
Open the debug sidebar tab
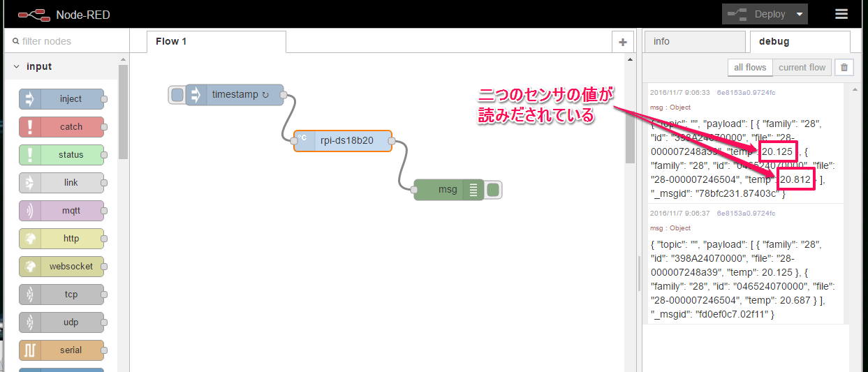point(800,42)
